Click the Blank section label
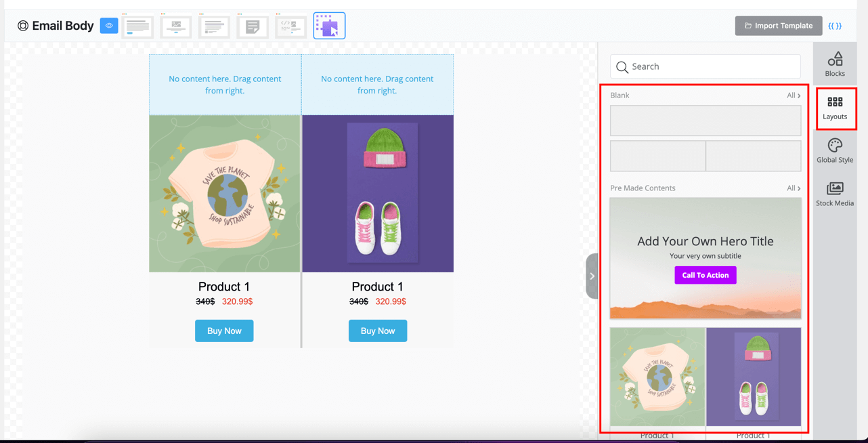Viewport: 868px width, 443px height. tap(620, 96)
